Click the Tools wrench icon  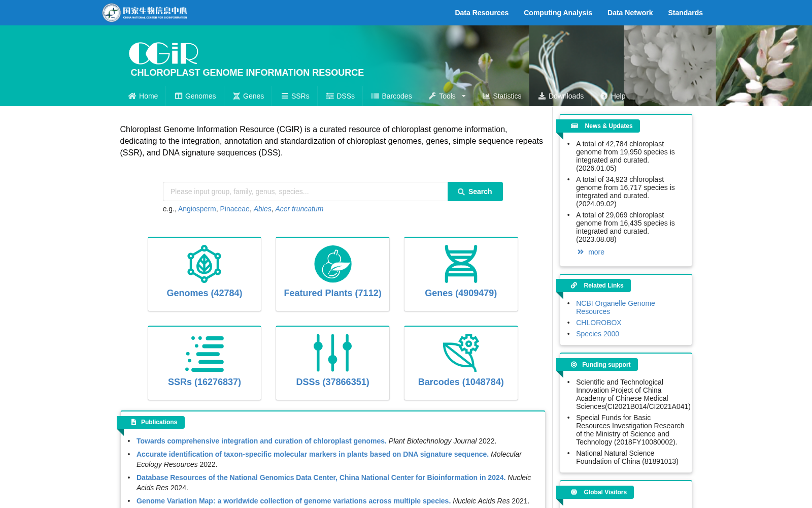432,96
